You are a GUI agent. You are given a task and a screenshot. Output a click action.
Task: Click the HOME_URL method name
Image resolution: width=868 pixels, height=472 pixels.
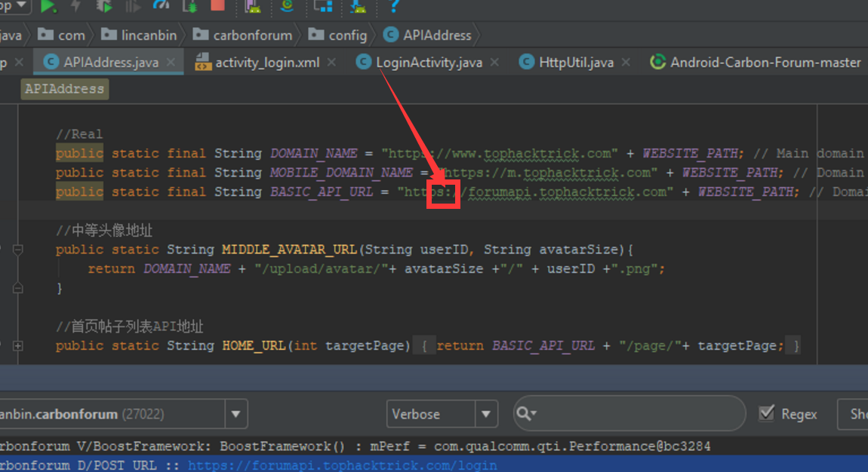254,346
